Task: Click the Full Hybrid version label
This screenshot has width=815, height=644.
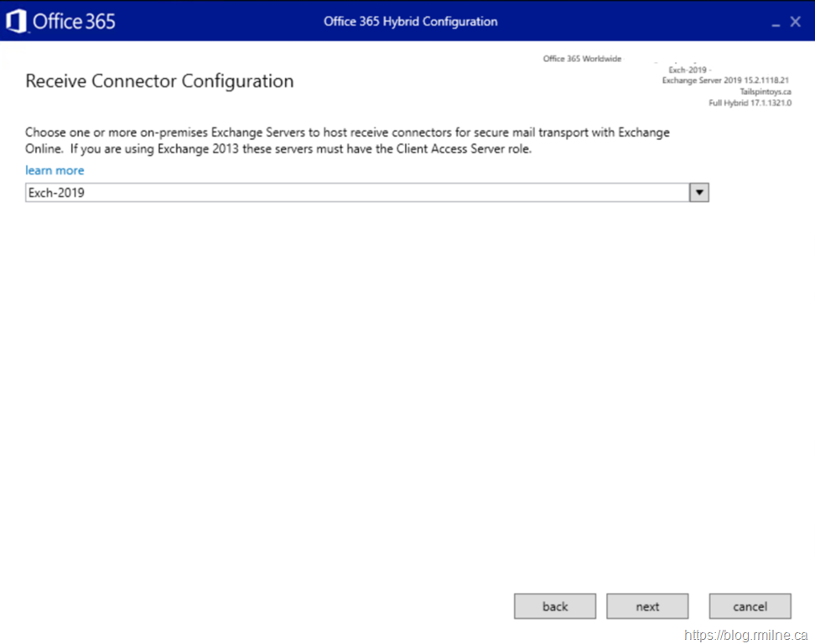Action: click(750, 102)
